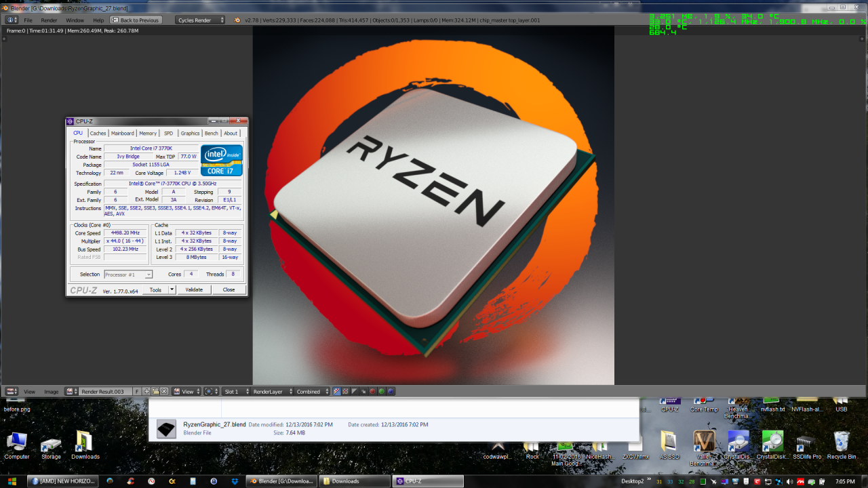Toggle the alpha channel view button
868x488 pixels.
[x=355, y=391]
